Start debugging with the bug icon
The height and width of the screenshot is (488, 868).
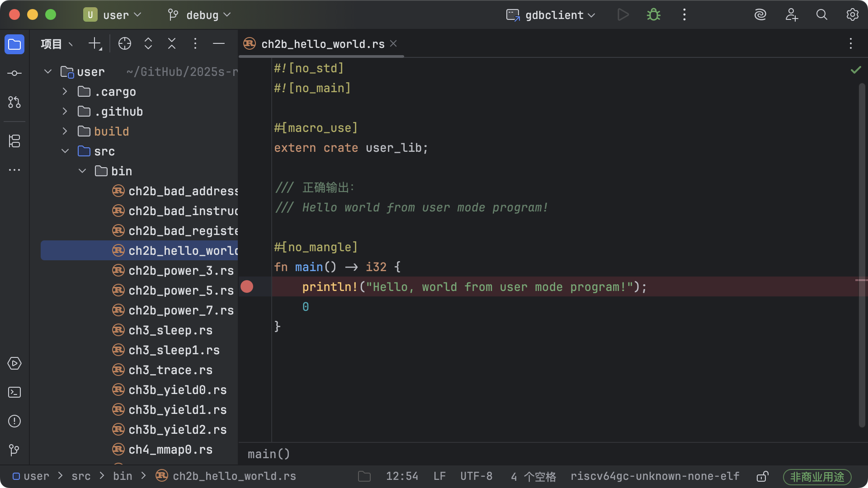tap(653, 15)
